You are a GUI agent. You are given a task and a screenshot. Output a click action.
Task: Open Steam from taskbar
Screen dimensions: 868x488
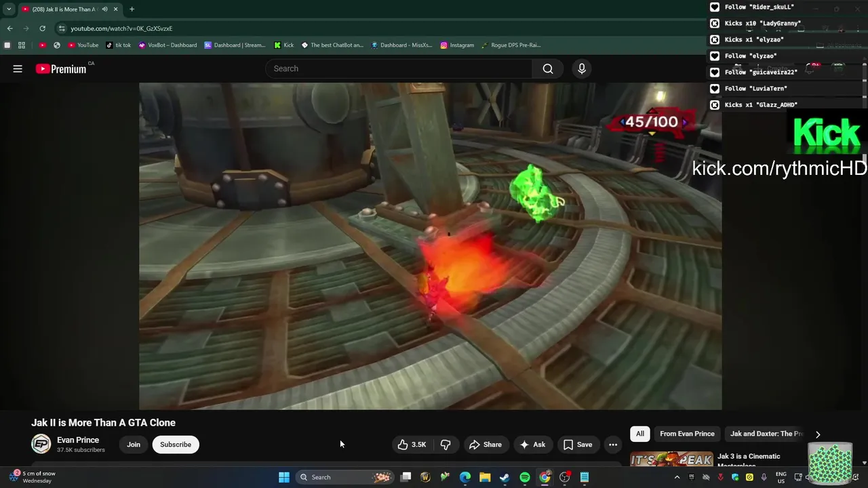tap(505, 477)
